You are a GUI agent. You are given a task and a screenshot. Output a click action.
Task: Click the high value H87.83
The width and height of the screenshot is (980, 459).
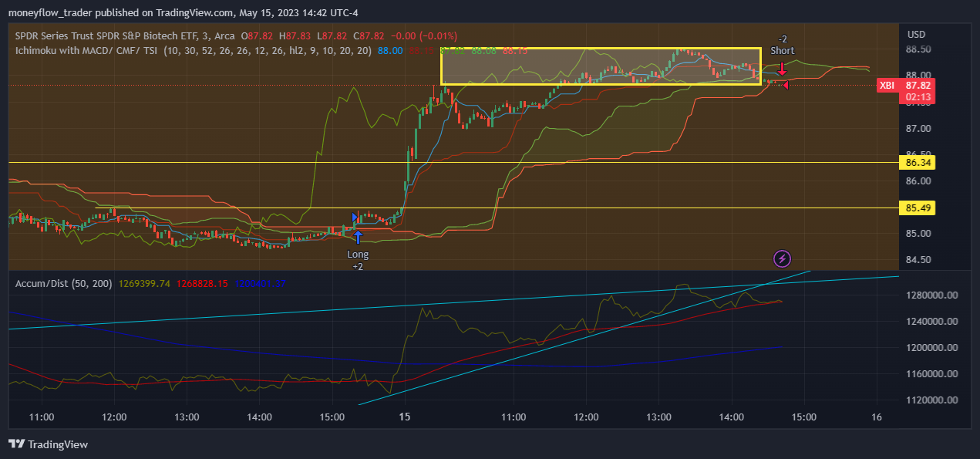tap(295, 36)
